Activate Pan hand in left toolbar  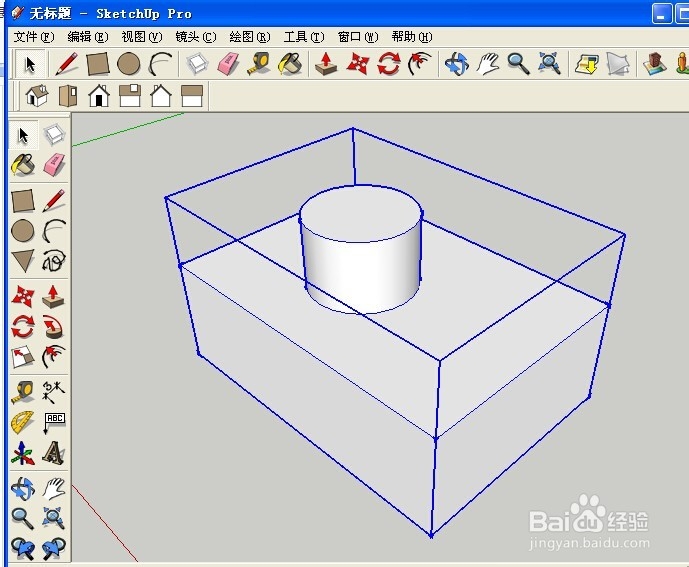[54, 488]
